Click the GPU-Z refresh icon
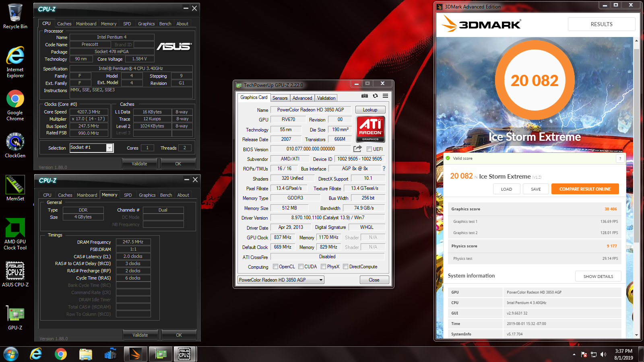The width and height of the screenshot is (644, 362). point(375,96)
